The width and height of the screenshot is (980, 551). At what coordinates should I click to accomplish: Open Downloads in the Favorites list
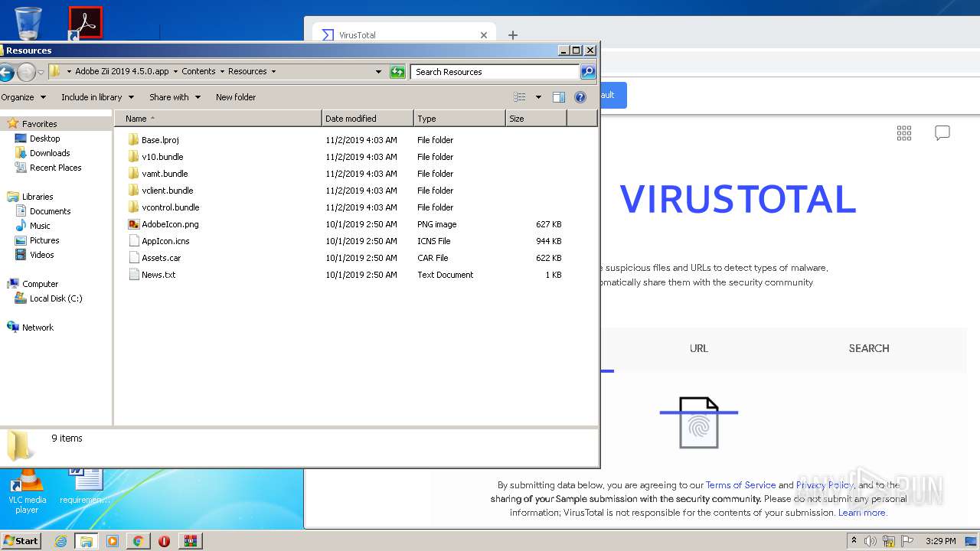pos(50,153)
